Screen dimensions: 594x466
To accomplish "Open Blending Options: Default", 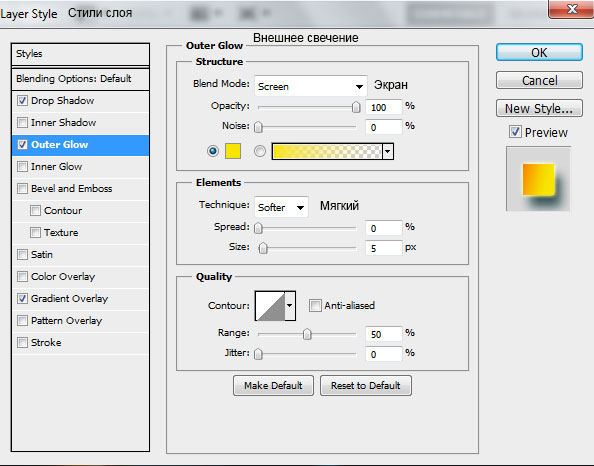I will [80, 79].
